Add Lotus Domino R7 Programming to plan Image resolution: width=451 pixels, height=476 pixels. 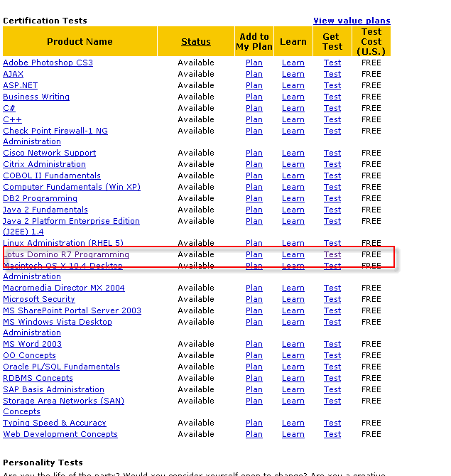point(254,254)
